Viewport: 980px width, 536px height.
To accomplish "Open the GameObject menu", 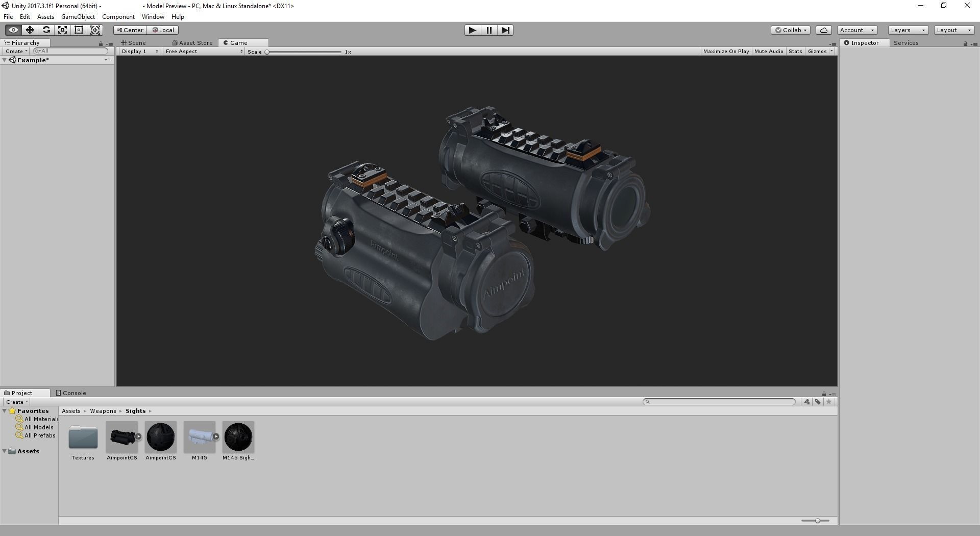I will coord(78,17).
